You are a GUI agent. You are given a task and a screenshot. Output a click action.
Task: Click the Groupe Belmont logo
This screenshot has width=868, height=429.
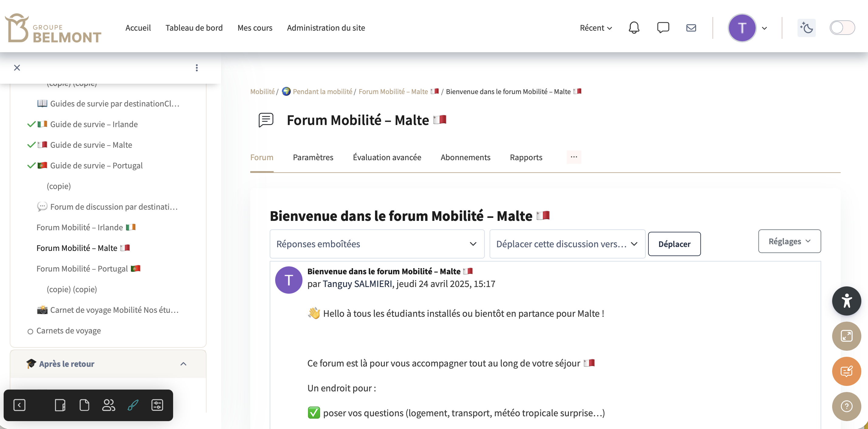(x=53, y=28)
